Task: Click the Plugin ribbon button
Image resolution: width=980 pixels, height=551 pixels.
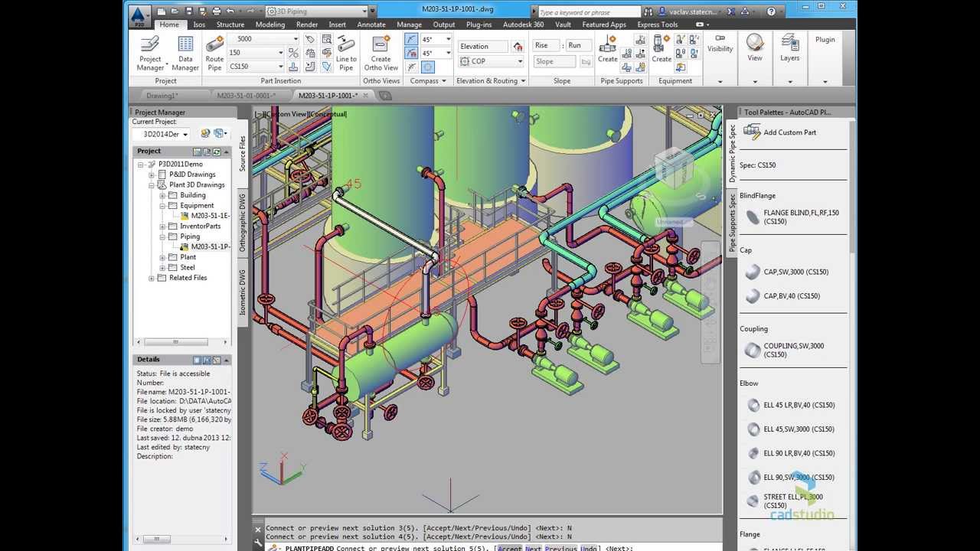Action: click(825, 40)
